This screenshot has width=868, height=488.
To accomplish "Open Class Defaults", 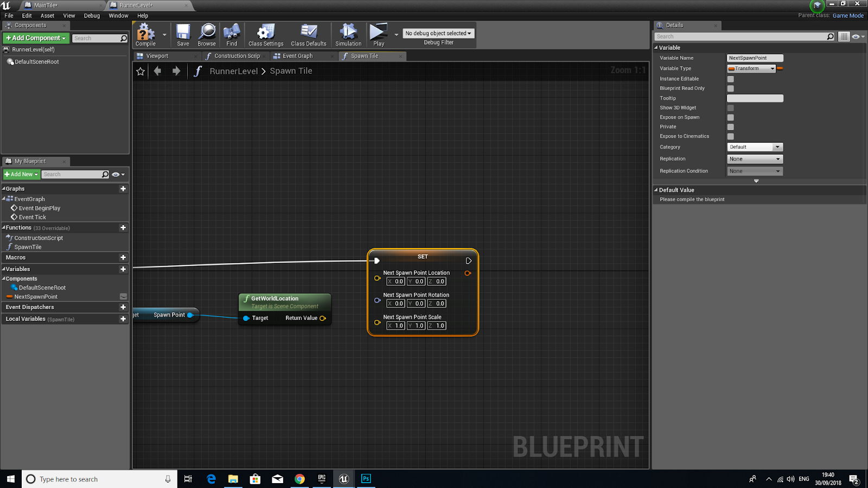I will point(308,34).
